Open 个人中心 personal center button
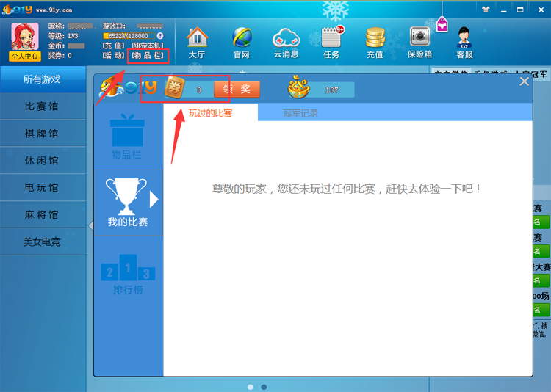Viewport: 551px width, 392px height. click(x=24, y=57)
